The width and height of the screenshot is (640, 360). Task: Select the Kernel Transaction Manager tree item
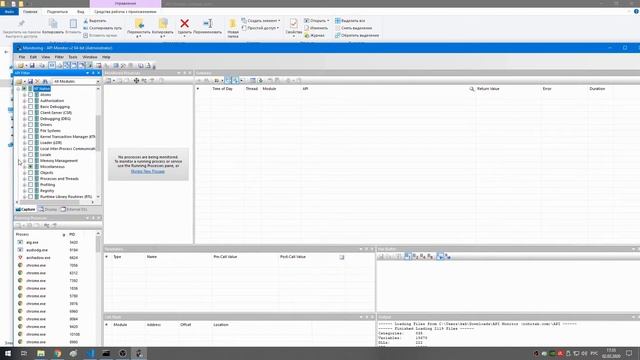pyautogui.click(x=67, y=137)
